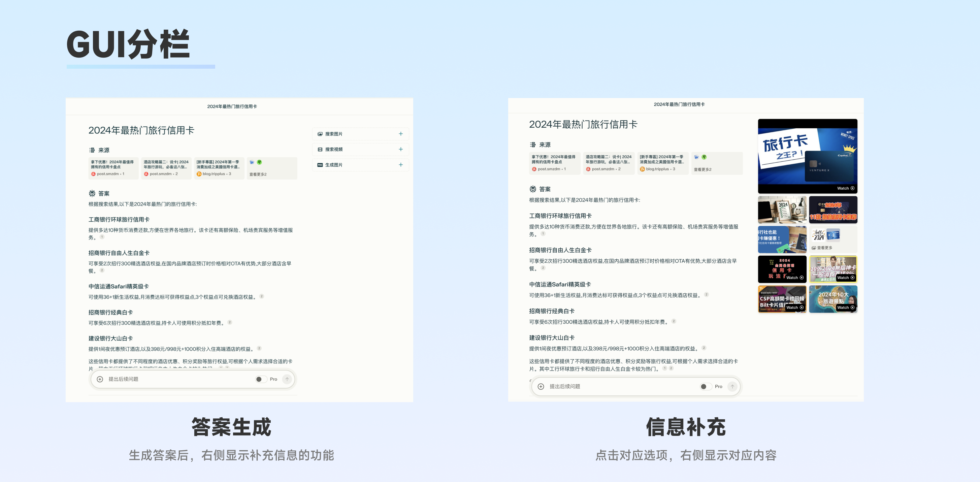The width and height of the screenshot is (980, 482).
Task: In right panel, click the attach plus icon in follow-up box
Action: (541, 387)
